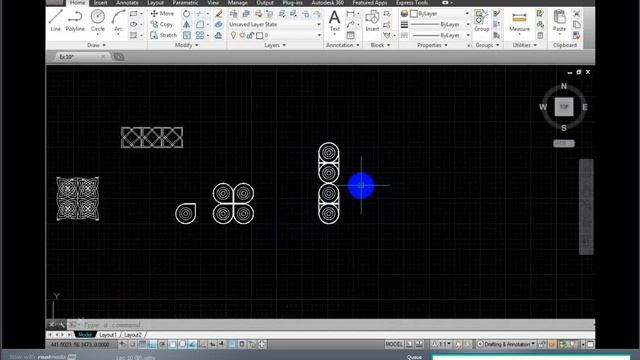Click the Group tool icon
The width and height of the screenshot is (640, 360).
482,21
